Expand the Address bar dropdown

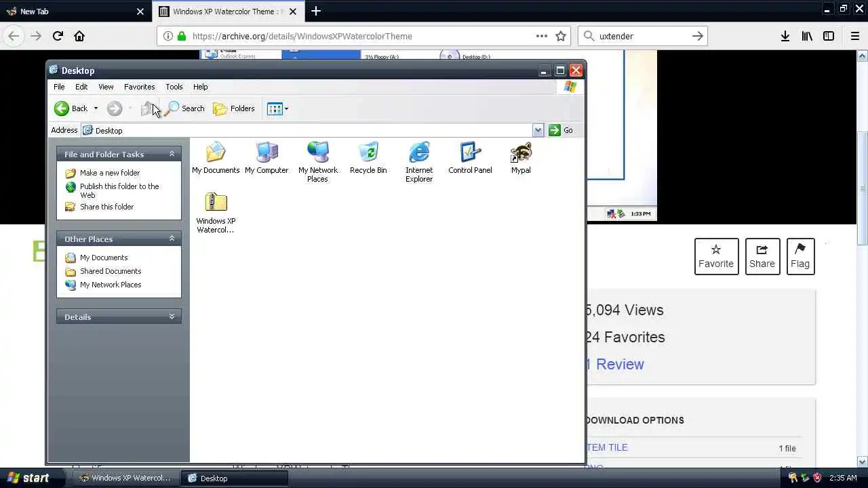538,130
